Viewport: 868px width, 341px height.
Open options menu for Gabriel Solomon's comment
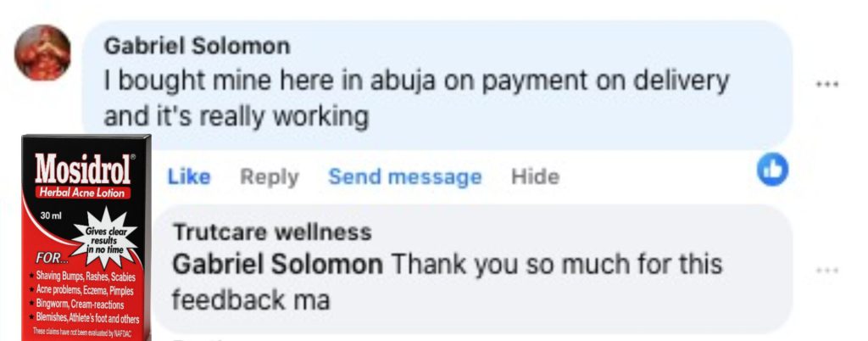827,85
